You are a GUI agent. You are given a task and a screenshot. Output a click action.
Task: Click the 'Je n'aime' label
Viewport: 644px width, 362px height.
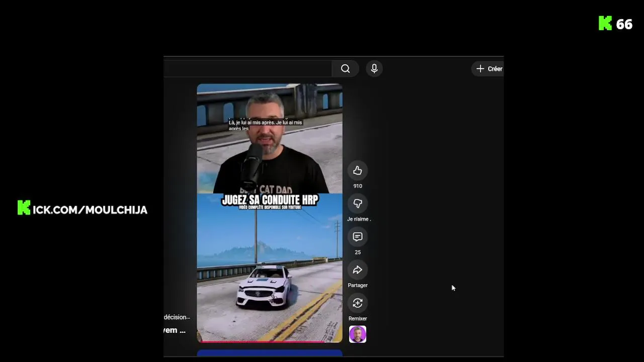tap(359, 219)
